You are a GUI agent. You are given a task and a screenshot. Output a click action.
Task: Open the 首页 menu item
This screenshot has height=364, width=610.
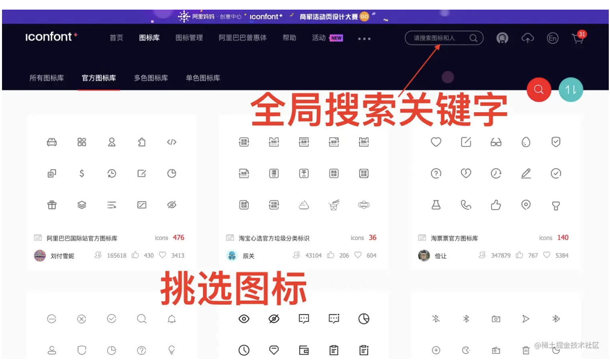pos(116,38)
